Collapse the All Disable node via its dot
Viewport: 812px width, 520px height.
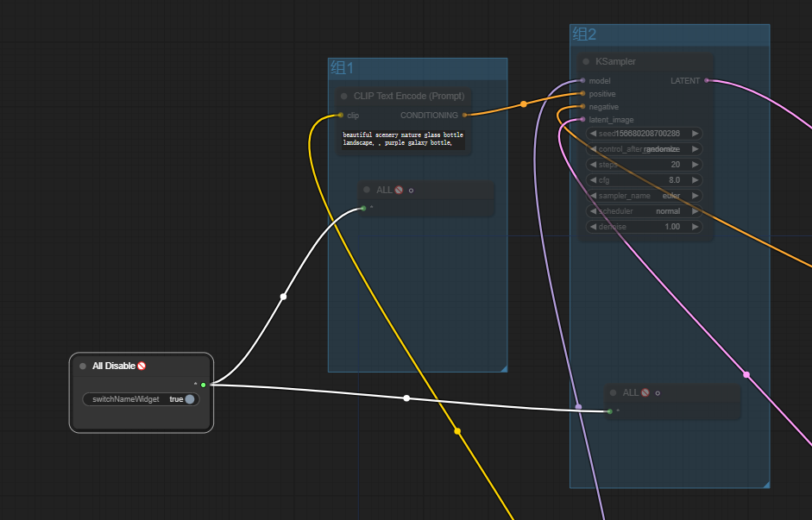[x=83, y=367]
